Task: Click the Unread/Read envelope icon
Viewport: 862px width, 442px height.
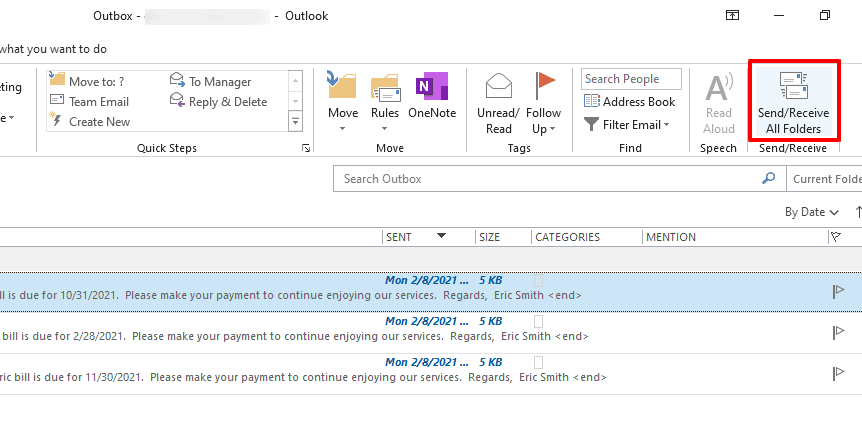Action: point(499,86)
